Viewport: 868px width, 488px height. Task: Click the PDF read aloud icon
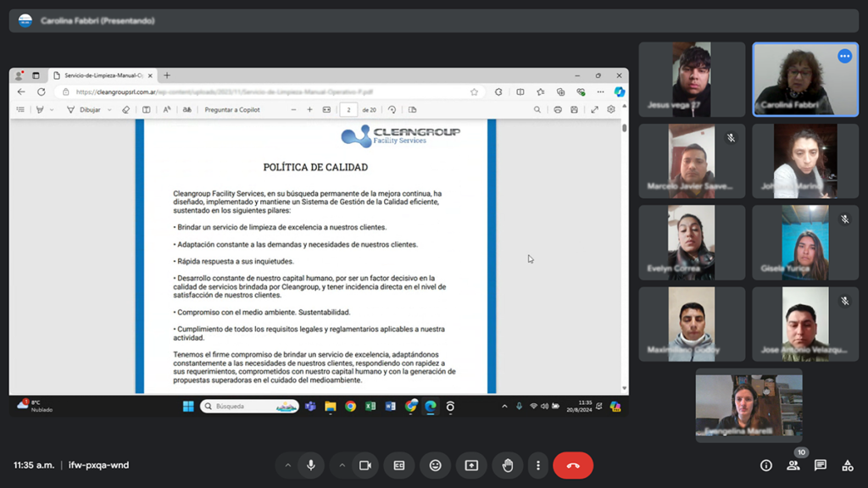pos(167,109)
